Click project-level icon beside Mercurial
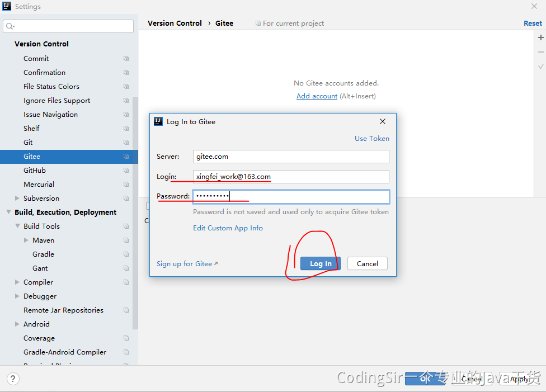The height and width of the screenshot is (392, 546). point(126,184)
